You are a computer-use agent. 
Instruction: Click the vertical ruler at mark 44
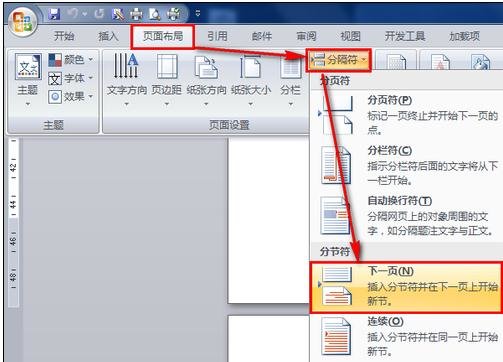(x=13, y=204)
